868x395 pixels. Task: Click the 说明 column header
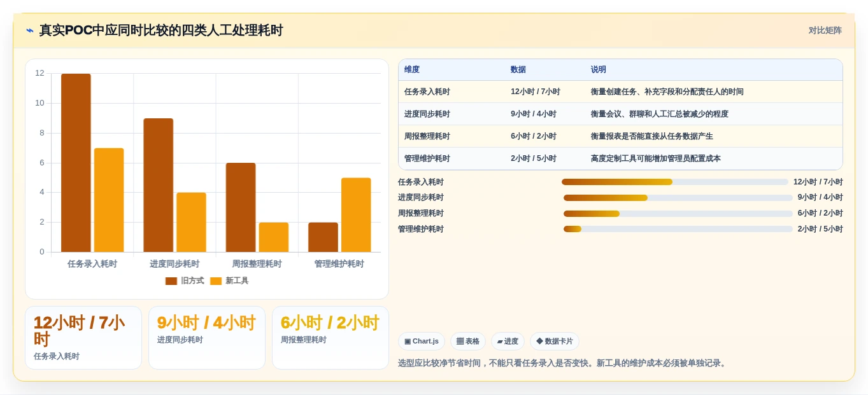tap(599, 70)
